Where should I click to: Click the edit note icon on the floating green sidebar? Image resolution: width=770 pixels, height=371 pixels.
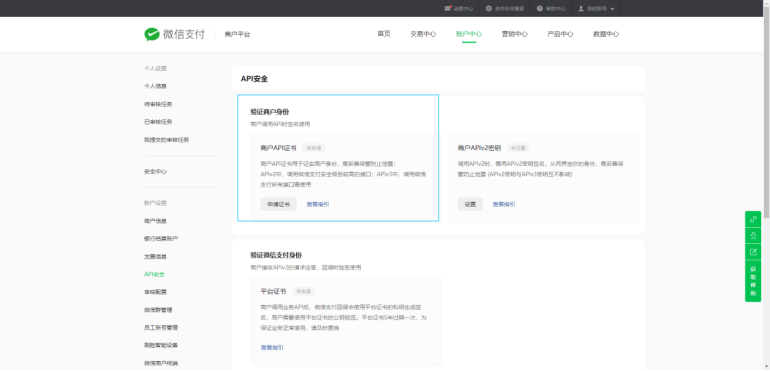[x=753, y=252]
